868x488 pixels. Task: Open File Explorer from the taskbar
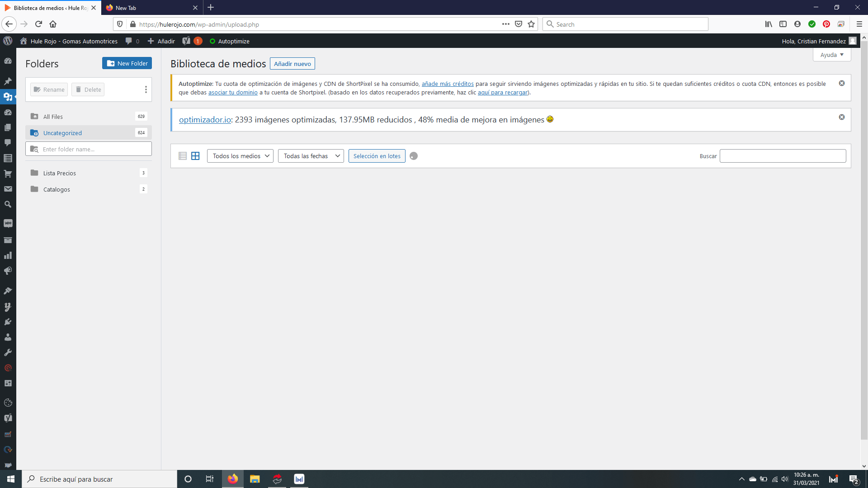pyautogui.click(x=255, y=479)
